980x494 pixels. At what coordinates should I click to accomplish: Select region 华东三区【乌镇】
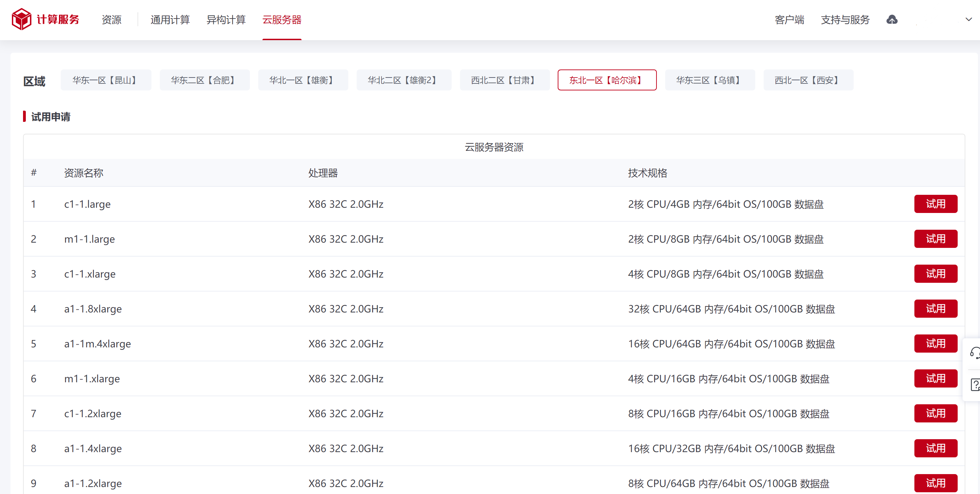710,80
